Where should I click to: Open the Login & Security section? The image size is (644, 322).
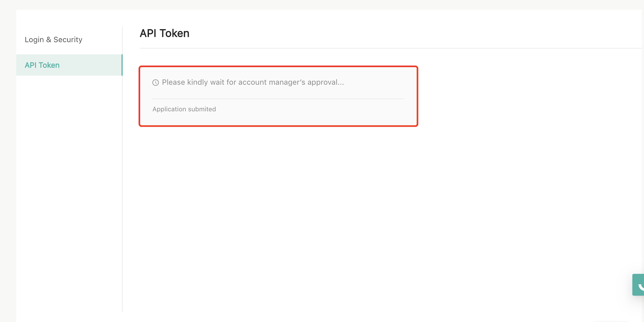(53, 40)
